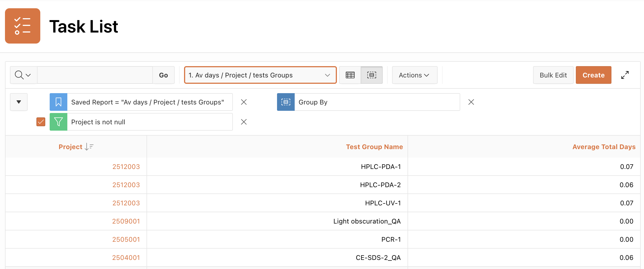The width and height of the screenshot is (644, 269).
Task: Remove the Project is not null filter
Action: (244, 122)
